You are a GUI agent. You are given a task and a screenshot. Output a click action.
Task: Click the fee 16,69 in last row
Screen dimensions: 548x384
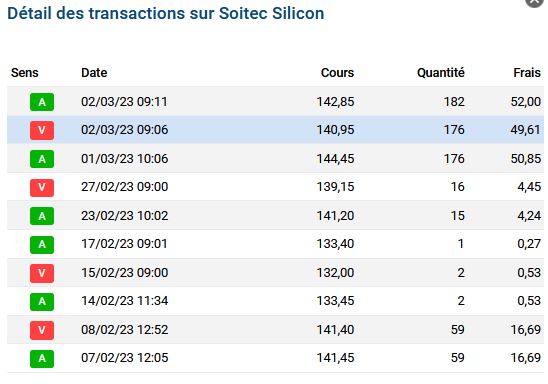click(x=526, y=358)
